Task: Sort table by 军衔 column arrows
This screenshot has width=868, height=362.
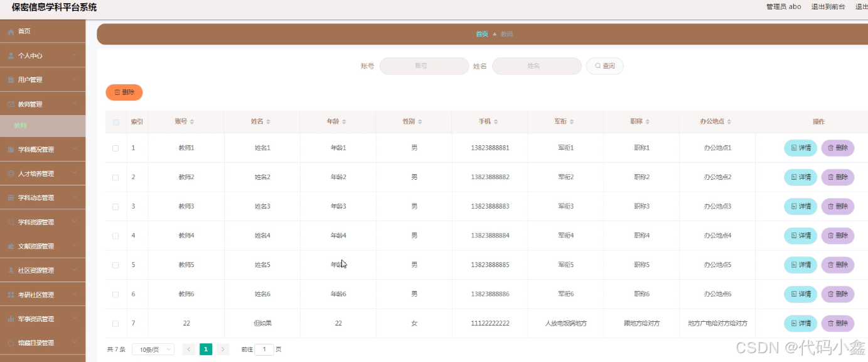Action: 572,122
